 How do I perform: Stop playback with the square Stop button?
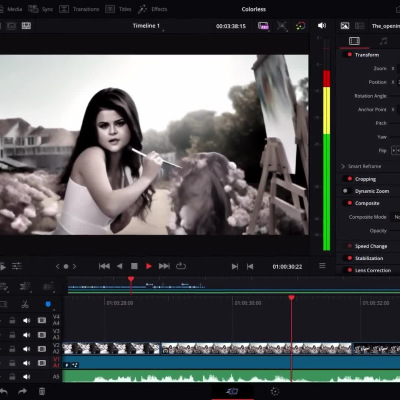click(x=134, y=266)
